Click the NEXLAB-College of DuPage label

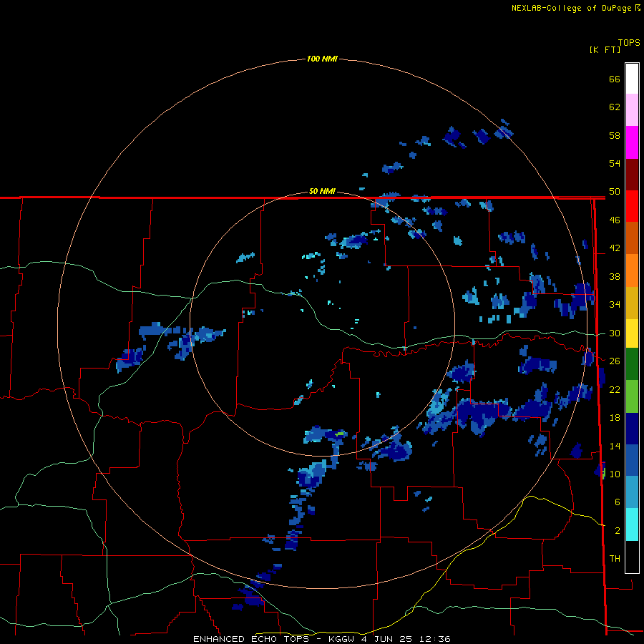point(571,8)
